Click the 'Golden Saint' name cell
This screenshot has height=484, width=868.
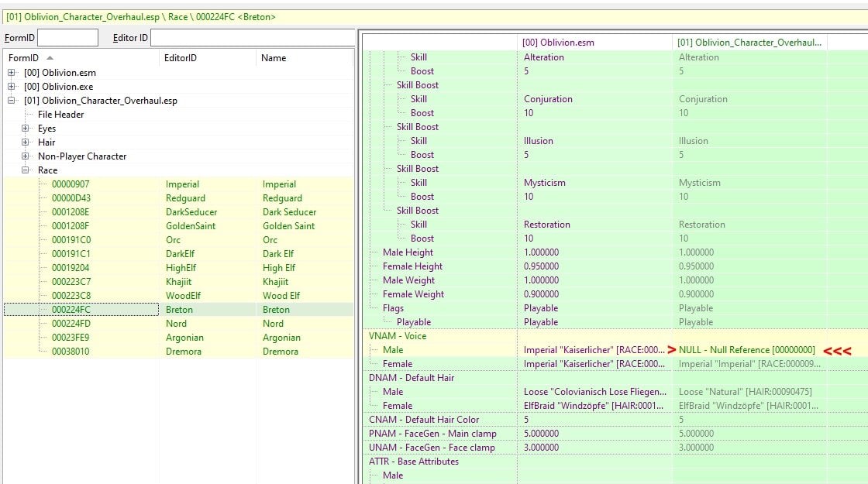pos(288,225)
